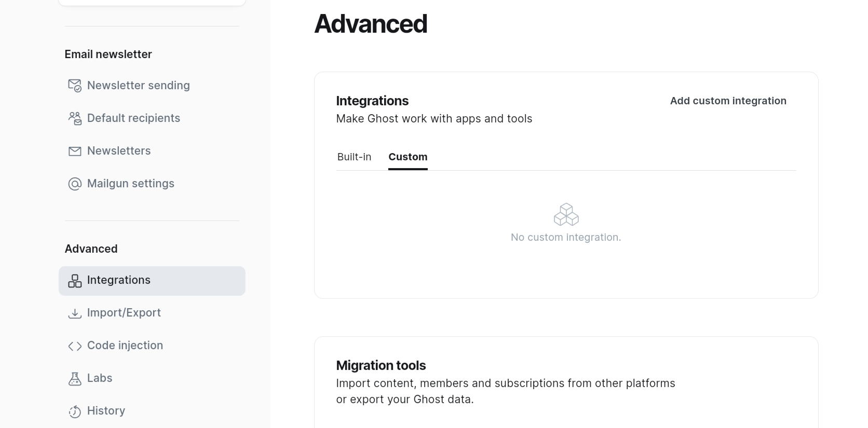868x428 pixels.
Task: Click the 'No custom integration.' message
Action: (566, 237)
